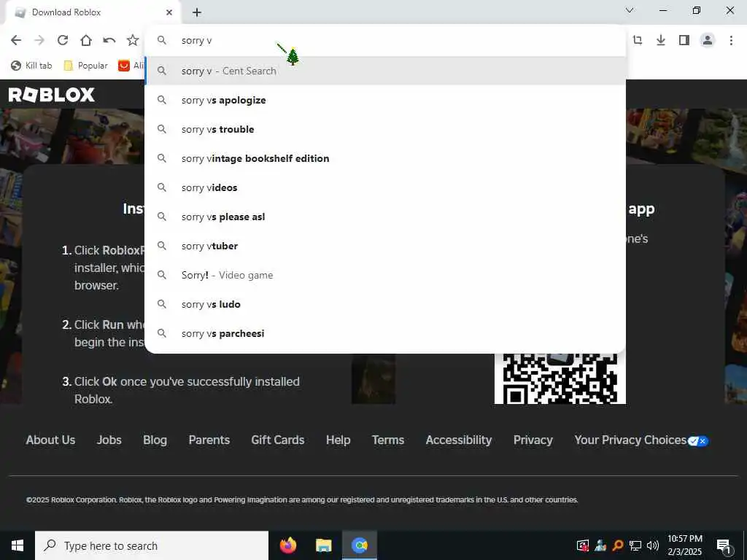Toggle the side panel icon
The image size is (747, 560).
pos(684,41)
